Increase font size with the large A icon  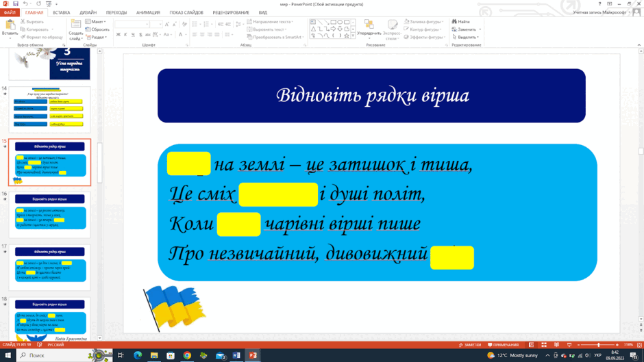click(167, 25)
